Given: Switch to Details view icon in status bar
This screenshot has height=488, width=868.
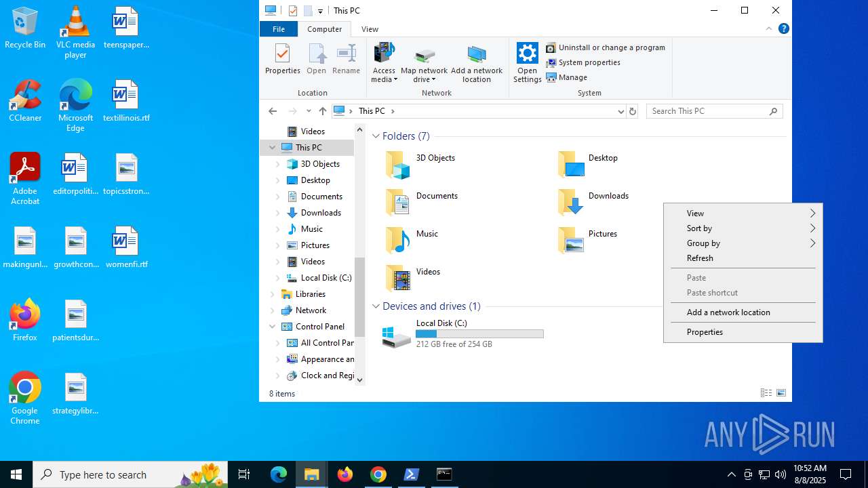Looking at the screenshot, I should coord(766,393).
